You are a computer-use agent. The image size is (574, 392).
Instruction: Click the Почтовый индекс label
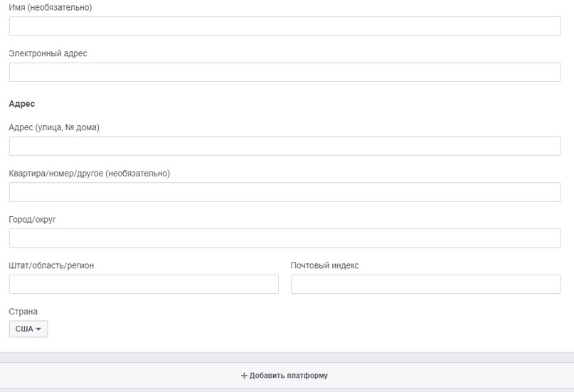[x=325, y=266]
